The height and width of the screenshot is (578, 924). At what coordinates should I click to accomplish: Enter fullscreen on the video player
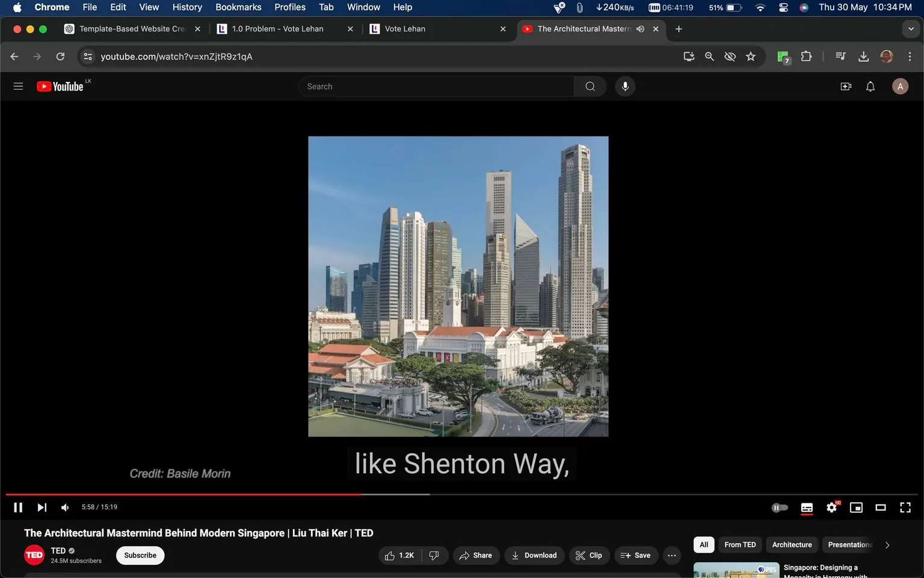click(905, 507)
